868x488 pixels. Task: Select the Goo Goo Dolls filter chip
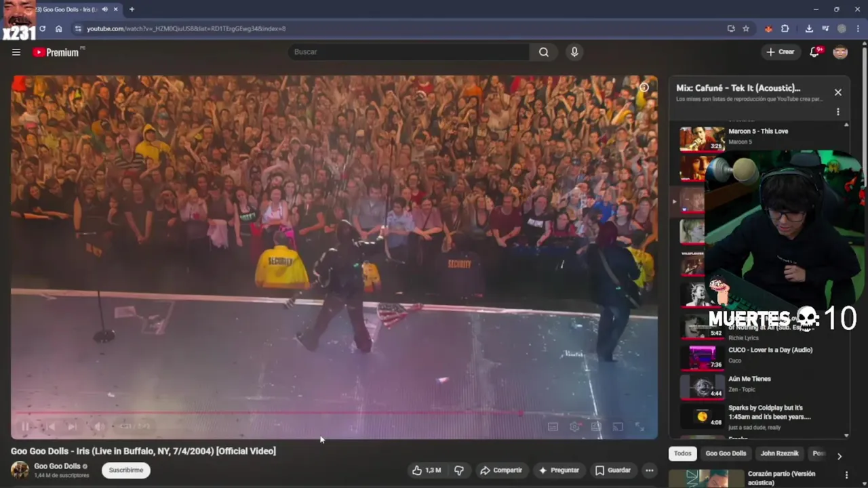coord(726,453)
